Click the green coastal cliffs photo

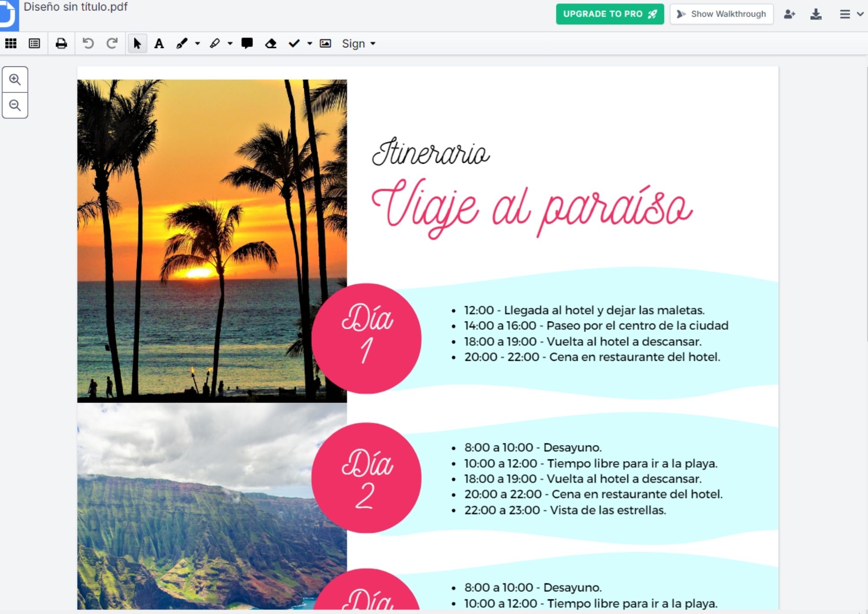[x=212, y=506]
